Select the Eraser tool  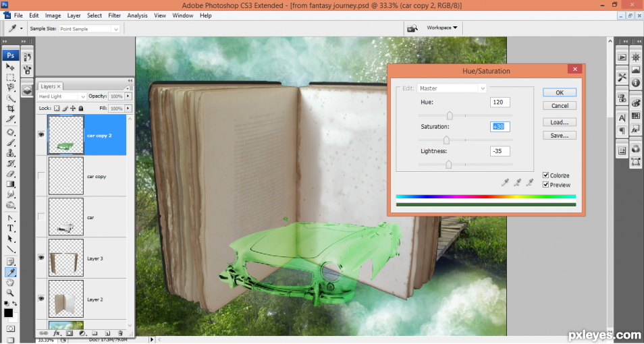tap(10, 173)
